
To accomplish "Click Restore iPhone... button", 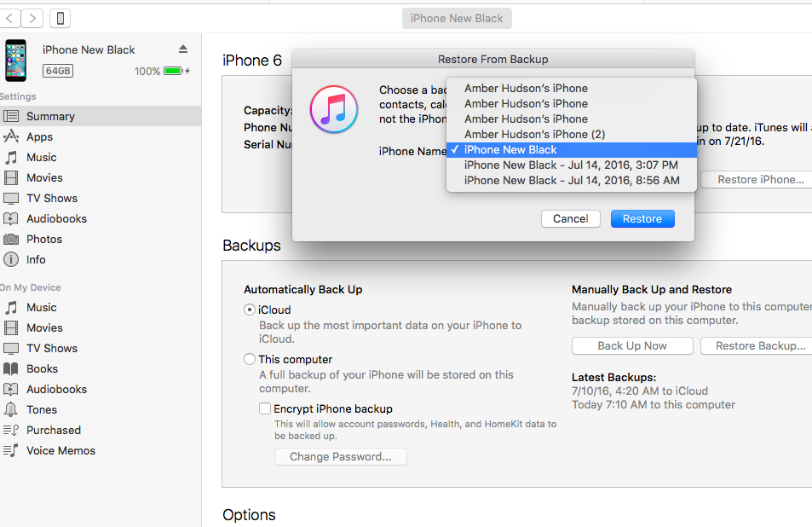I will tap(757, 180).
